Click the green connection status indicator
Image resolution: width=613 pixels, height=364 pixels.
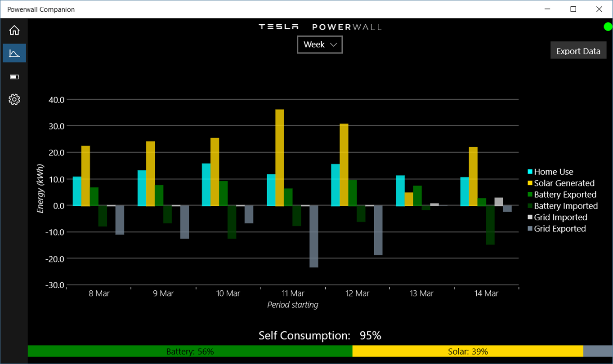coord(608,27)
